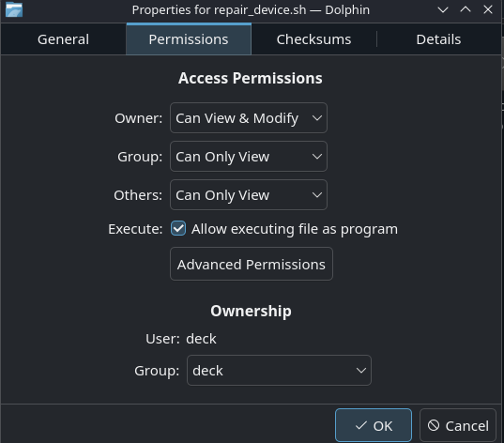Click the 'Execute:' field label

(x=135, y=229)
